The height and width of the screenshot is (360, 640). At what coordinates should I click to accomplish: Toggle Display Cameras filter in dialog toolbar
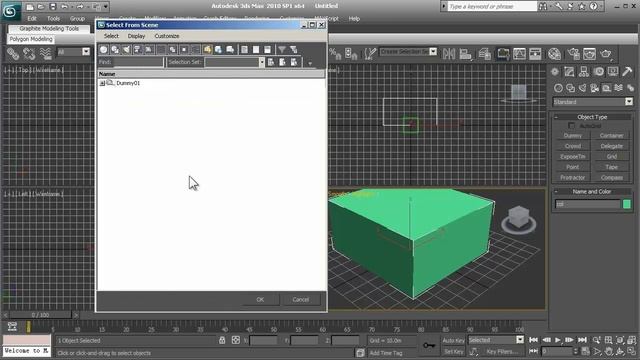tap(138, 49)
